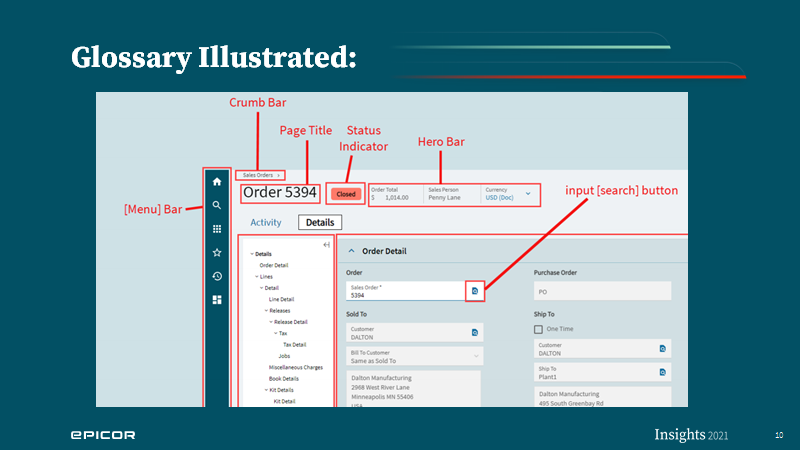This screenshot has height=450, width=800.
Task: Select the Details tab
Action: coord(320,222)
